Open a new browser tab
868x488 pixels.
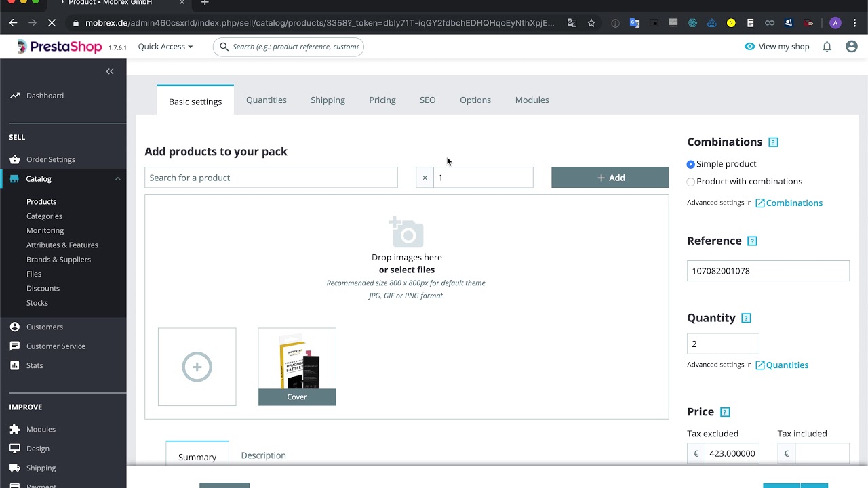click(x=205, y=3)
